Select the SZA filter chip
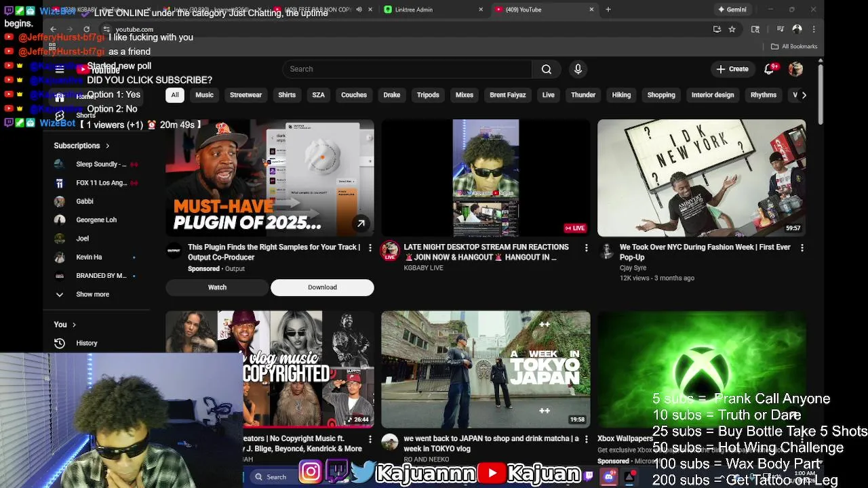 (x=318, y=95)
